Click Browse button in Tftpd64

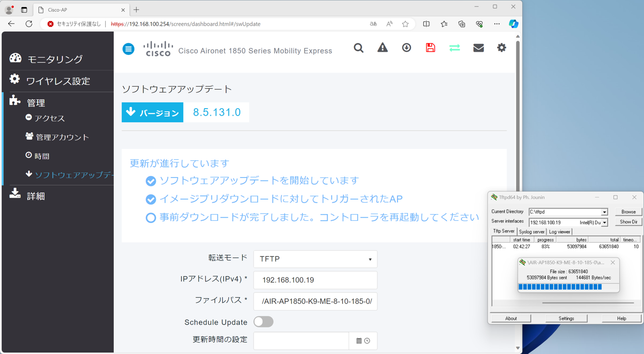[x=628, y=212]
